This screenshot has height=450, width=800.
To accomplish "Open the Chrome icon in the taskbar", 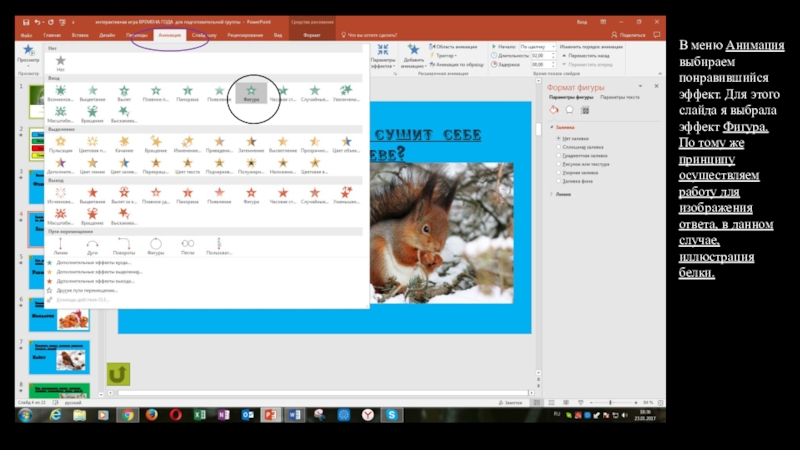I will (x=127, y=414).
